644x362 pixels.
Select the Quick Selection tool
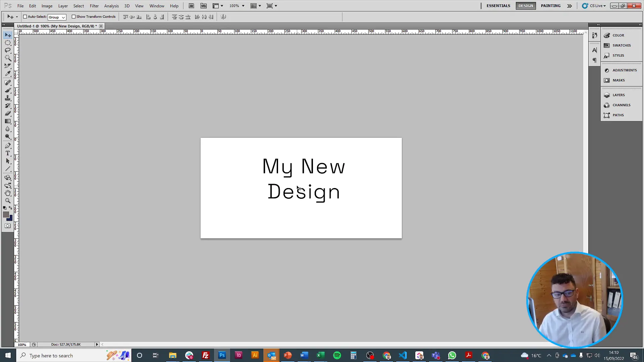pos(8,58)
